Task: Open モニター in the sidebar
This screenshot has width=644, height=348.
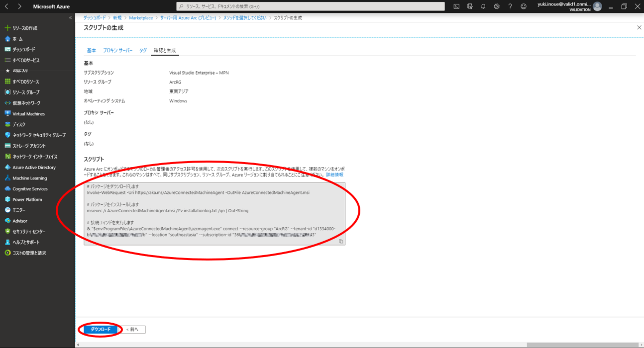Action: [19, 210]
